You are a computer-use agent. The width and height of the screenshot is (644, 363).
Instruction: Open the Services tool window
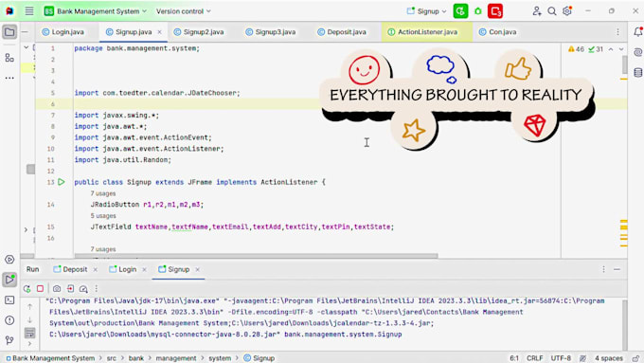point(9,260)
